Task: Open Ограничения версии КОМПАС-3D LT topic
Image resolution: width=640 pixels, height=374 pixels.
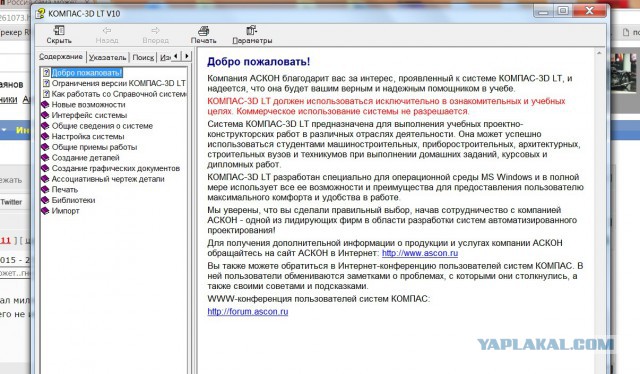Action: coord(118,83)
